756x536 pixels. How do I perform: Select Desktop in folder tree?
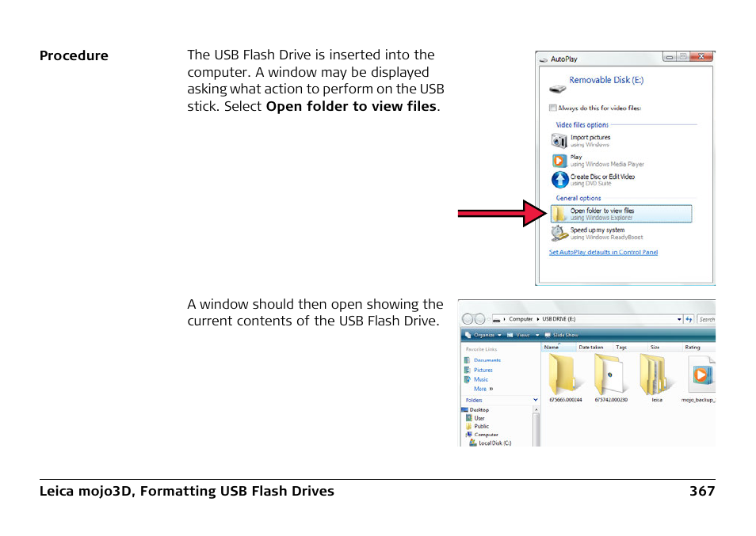[475, 410]
